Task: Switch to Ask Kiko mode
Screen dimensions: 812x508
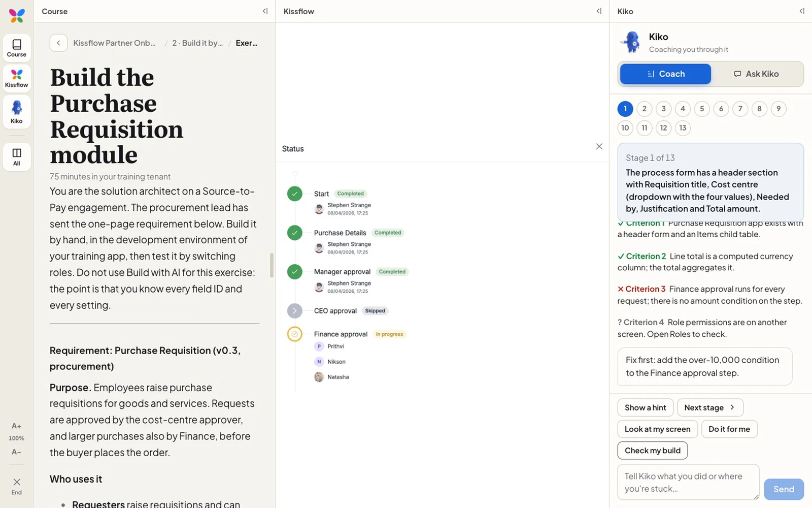Action: (756, 74)
